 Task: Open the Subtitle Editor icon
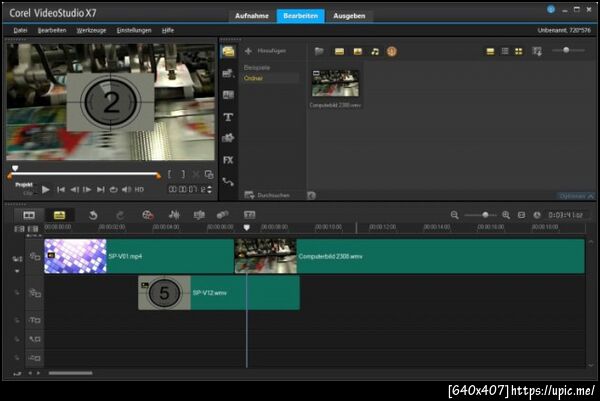tap(249, 215)
